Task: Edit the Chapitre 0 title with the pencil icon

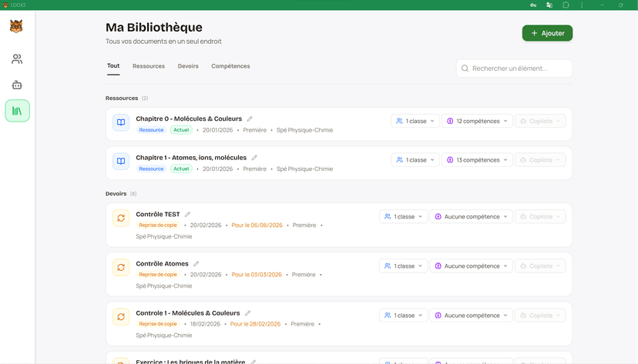Action: click(250, 119)
